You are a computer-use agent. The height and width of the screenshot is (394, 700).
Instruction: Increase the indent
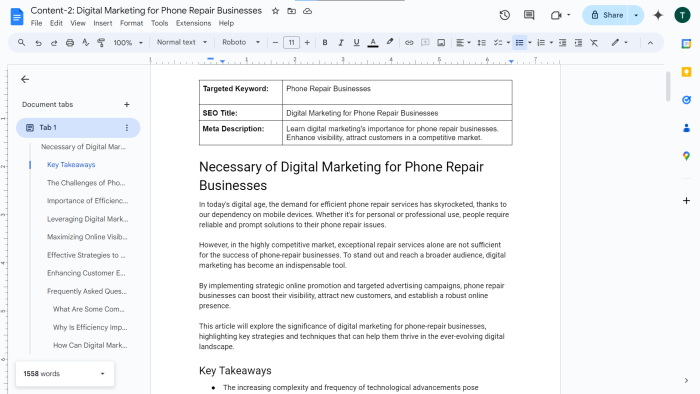click(x=578, y=43)
